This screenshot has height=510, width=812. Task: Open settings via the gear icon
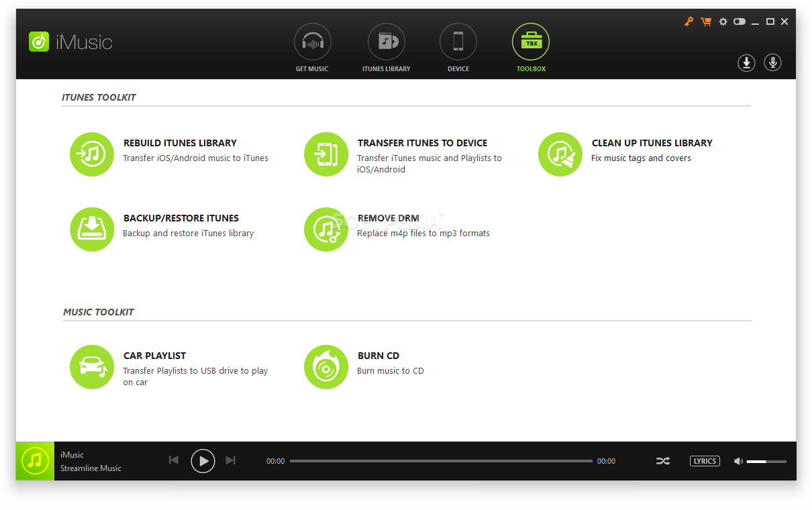coord(723,21)
